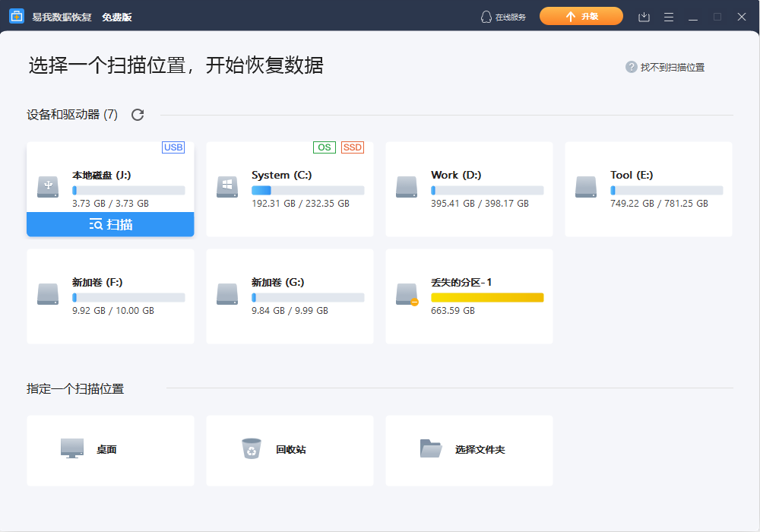This screenshot has width=760, height=532.
Task: Click the import sessions icon in title bar
Action: pyautogui.click(x=644, y=15)
